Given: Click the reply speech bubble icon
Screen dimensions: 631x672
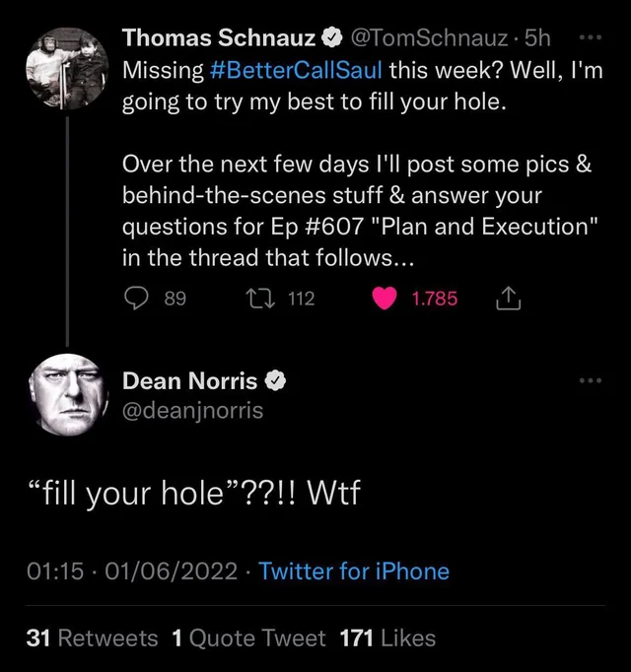Looking at the screenshot, I should pyautogui.click(x=136, y=298).
